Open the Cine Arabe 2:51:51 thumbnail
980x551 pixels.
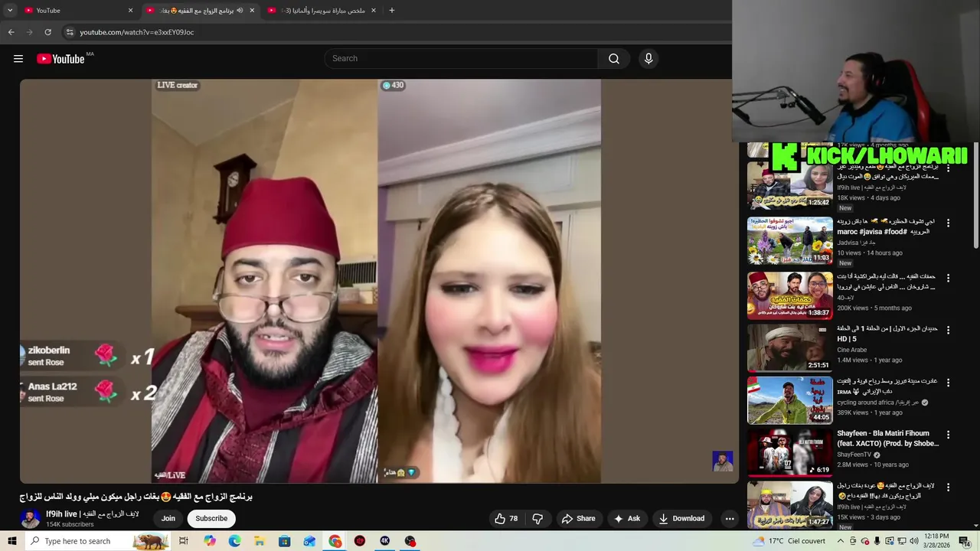790,347
